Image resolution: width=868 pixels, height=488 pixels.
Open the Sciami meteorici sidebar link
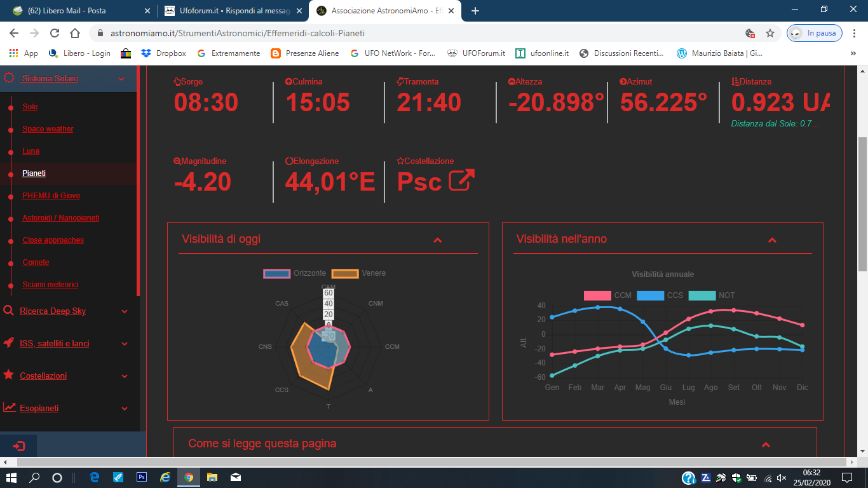50,285
